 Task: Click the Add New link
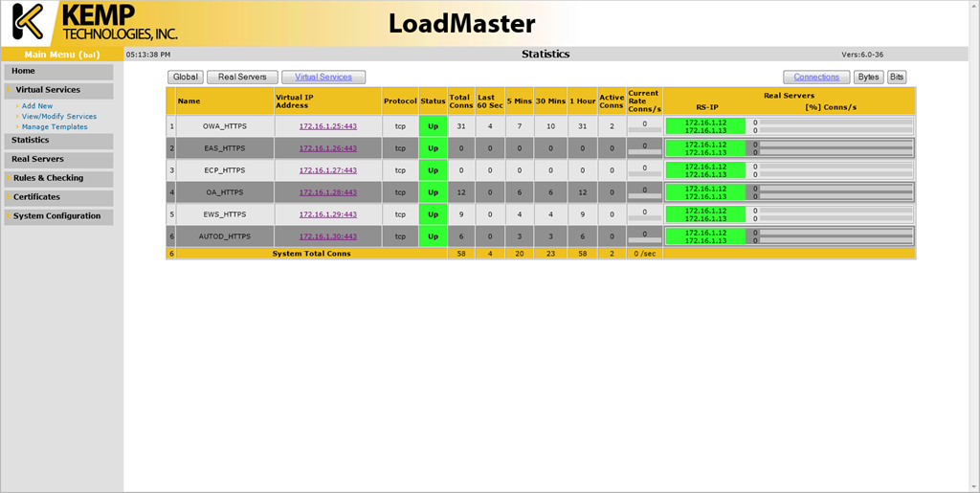pos(37,106)
